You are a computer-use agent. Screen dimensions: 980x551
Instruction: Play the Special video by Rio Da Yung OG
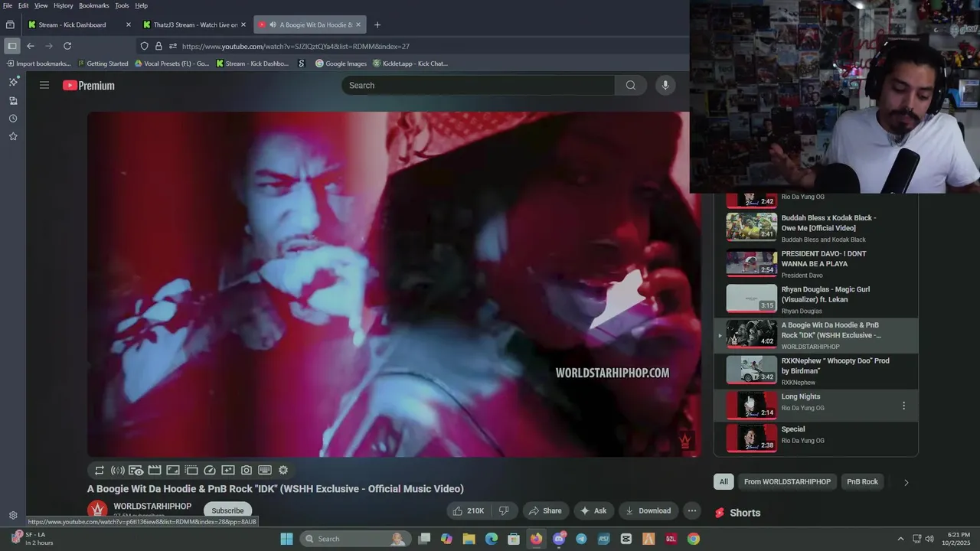815,438
